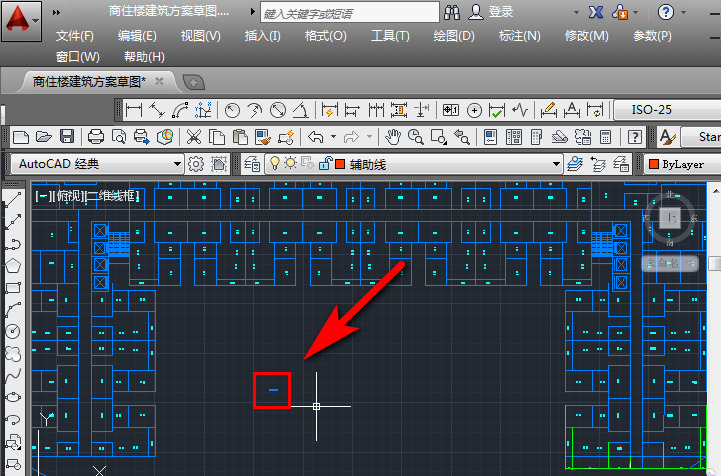The image size is (721, 476).
Task: Click the Undo arrow icon
Action: click(x=316, y=137)
